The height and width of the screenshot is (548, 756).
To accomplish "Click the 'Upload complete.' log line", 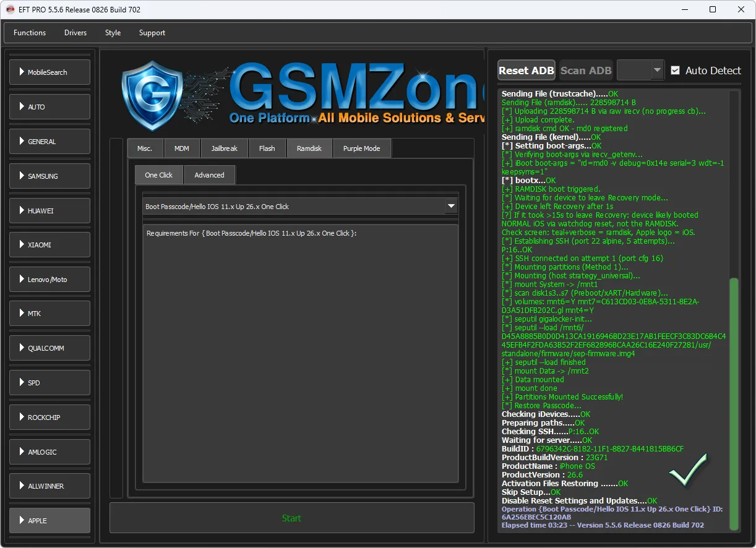I will [538, 120].
